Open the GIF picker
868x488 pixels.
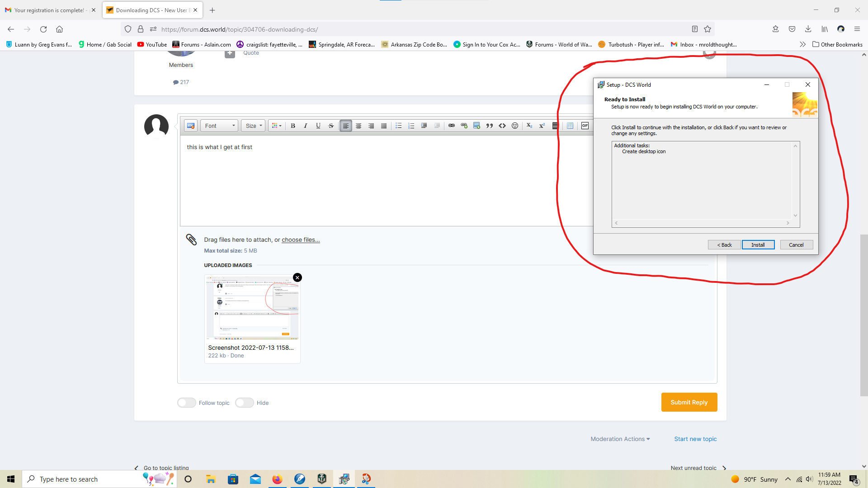585,126
